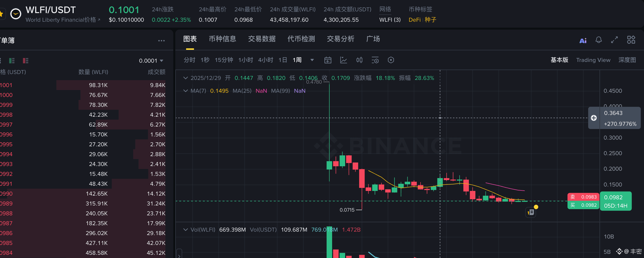Screen dimensions: 644x258
Task: Switch to Trading View chart mode
Action: click(593, 60)
